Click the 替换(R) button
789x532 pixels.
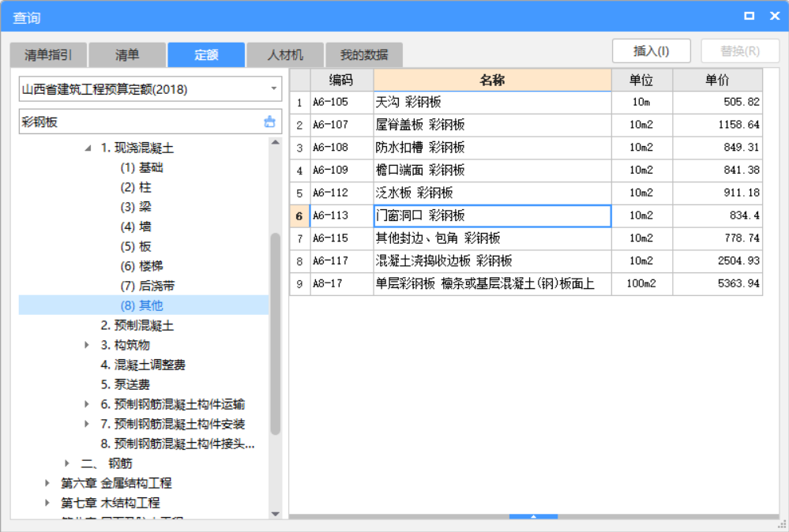pos(740,51)
